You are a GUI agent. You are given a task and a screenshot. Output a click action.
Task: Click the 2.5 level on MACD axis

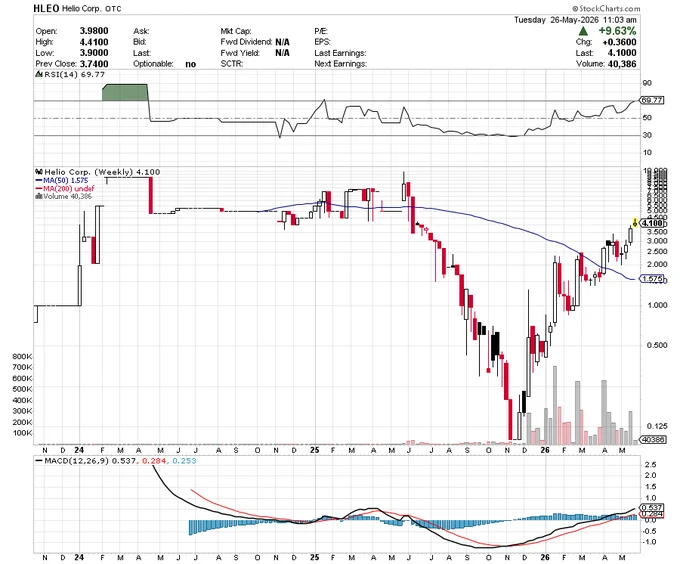coord(651,465)
